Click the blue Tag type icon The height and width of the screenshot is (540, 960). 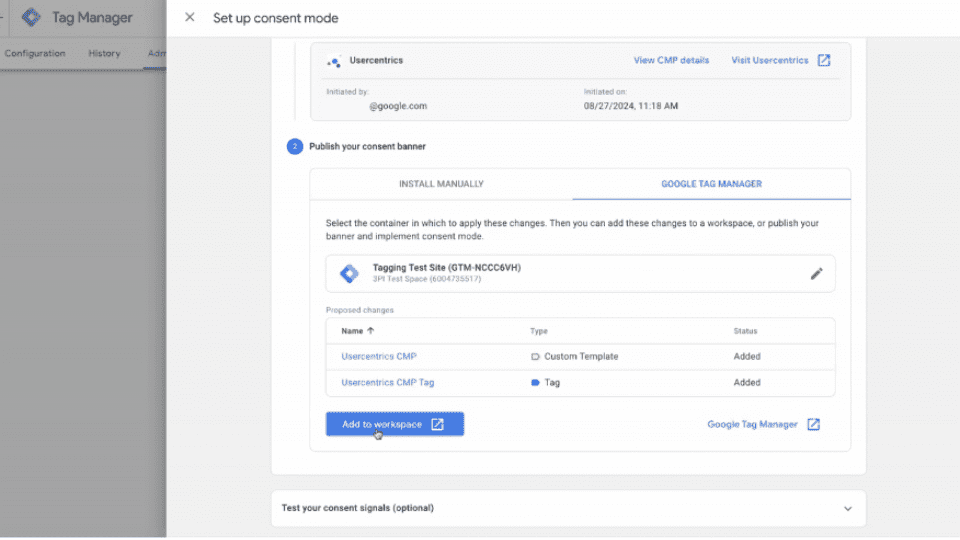pyautogui.click(x=535, y=383)
